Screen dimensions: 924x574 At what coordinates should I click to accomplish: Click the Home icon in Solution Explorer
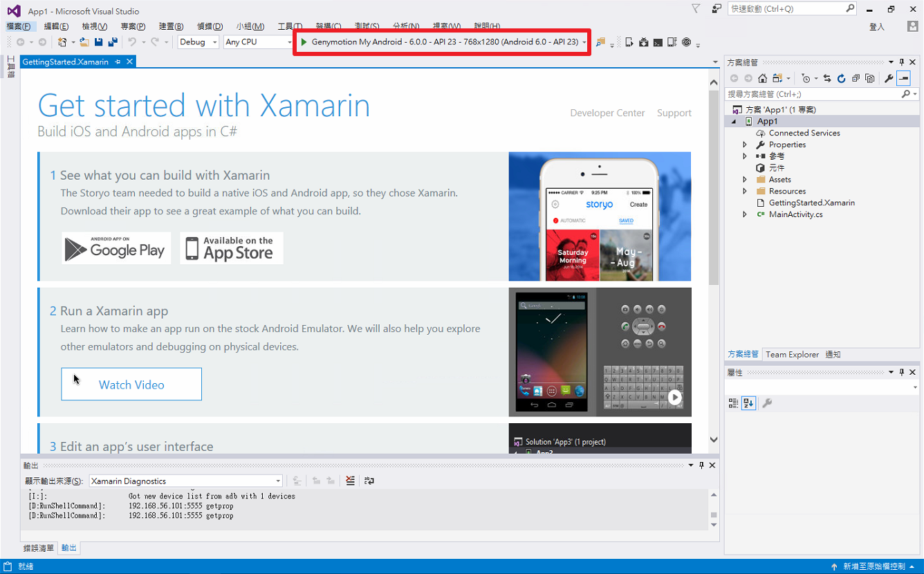[x=762, y=78]
